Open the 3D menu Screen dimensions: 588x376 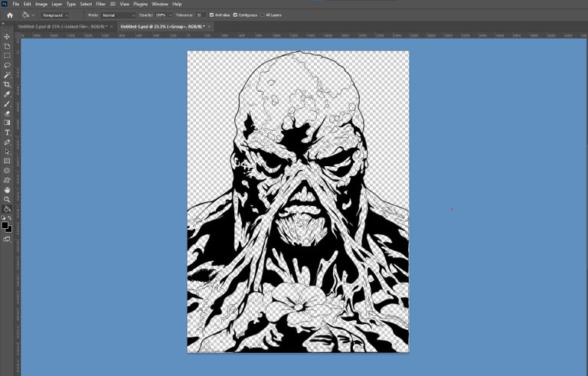tap(113, 4)
